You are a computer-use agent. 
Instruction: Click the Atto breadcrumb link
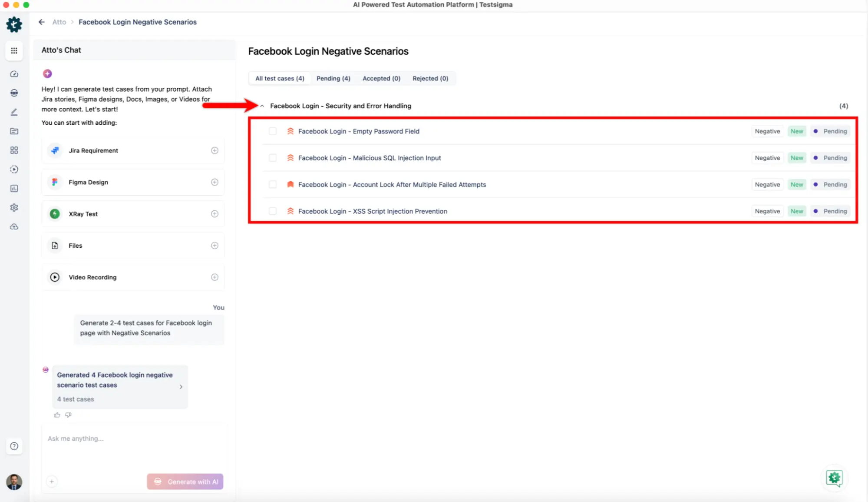pyautogui.click(x=59, y=22)
